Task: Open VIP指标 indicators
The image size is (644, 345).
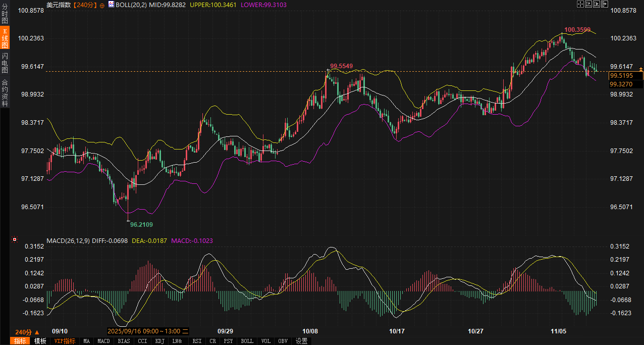Action: pos(64,341)
